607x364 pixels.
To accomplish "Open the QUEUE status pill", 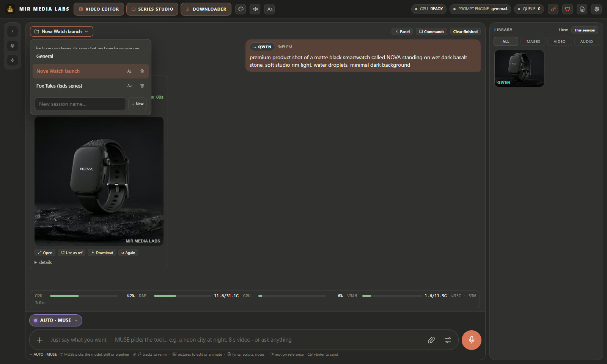I will tap(529, 9).
